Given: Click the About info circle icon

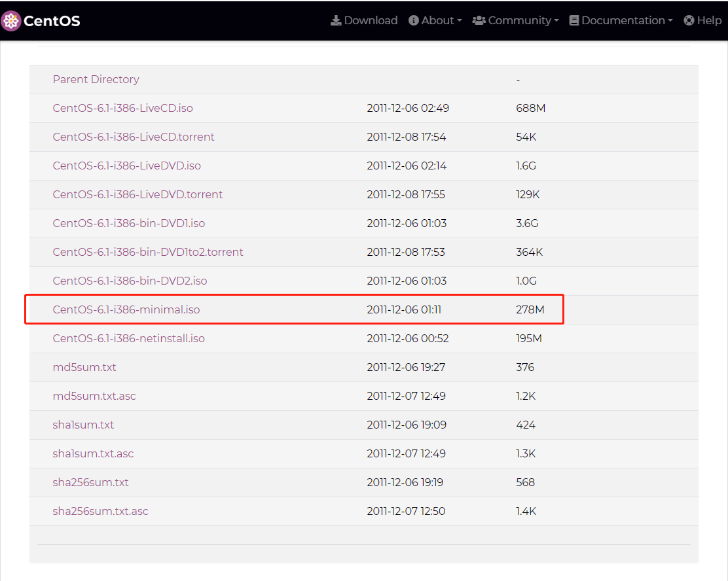Looking at the screenshot, I should [414, 21].
